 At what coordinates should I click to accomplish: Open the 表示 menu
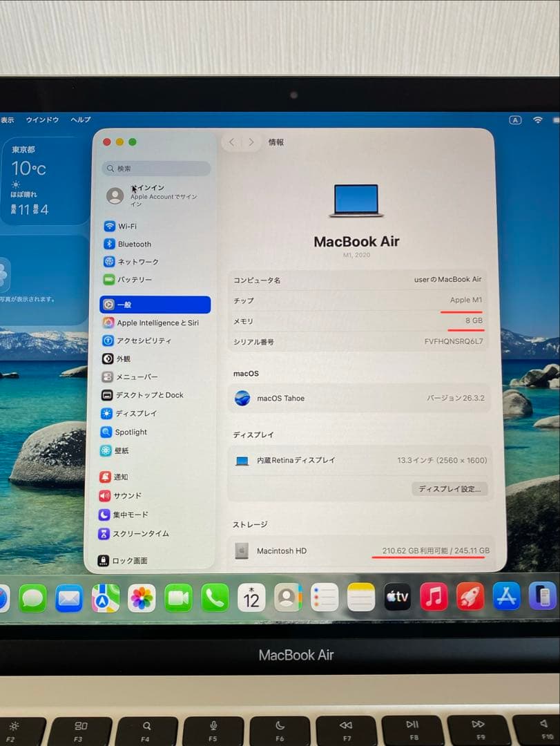8,120
